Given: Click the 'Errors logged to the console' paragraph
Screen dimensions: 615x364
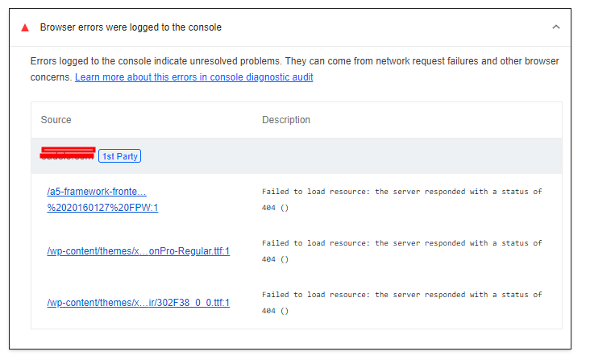Looking at the screenshot, I should 294,69.
